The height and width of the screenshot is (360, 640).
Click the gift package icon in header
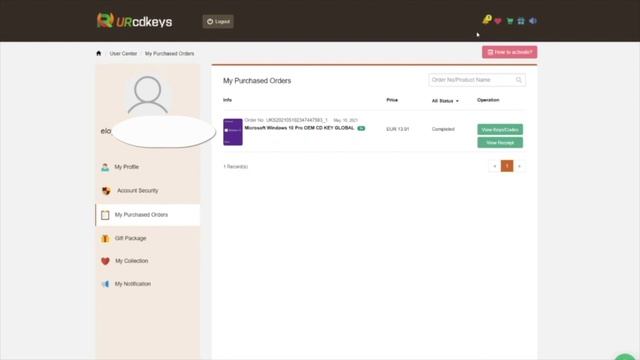tap(521, 21)
